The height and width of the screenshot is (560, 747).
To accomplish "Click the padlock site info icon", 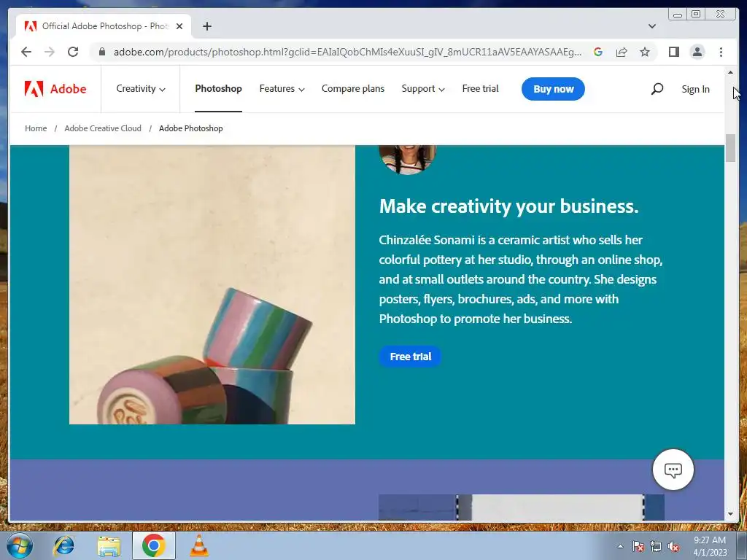I will [x=101, y=52].
